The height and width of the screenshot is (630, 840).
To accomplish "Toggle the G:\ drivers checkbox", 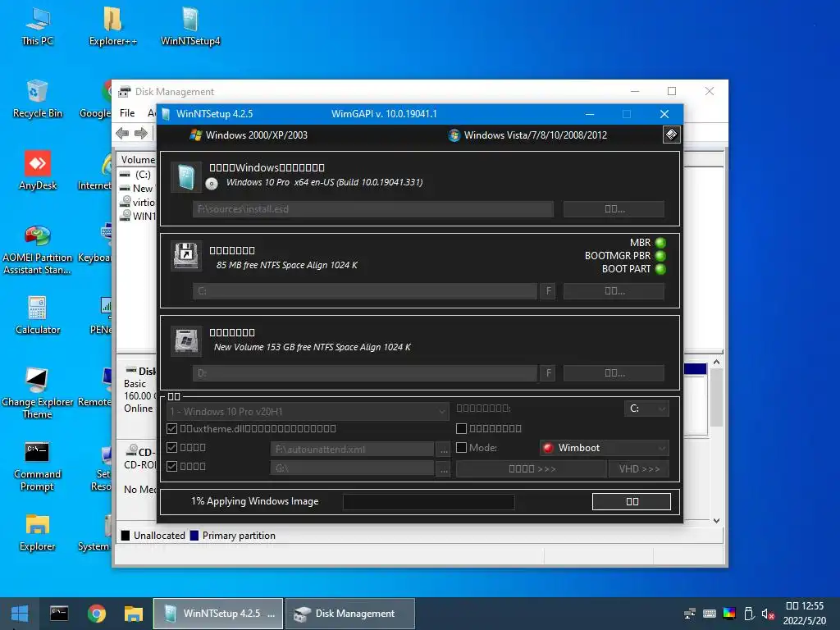I will click(172, 466).
